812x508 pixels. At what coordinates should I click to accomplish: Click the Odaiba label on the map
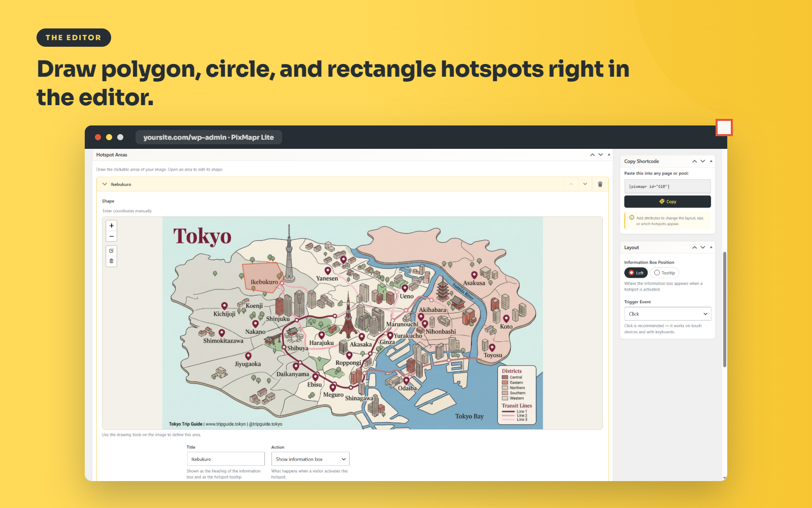[408, 388]
